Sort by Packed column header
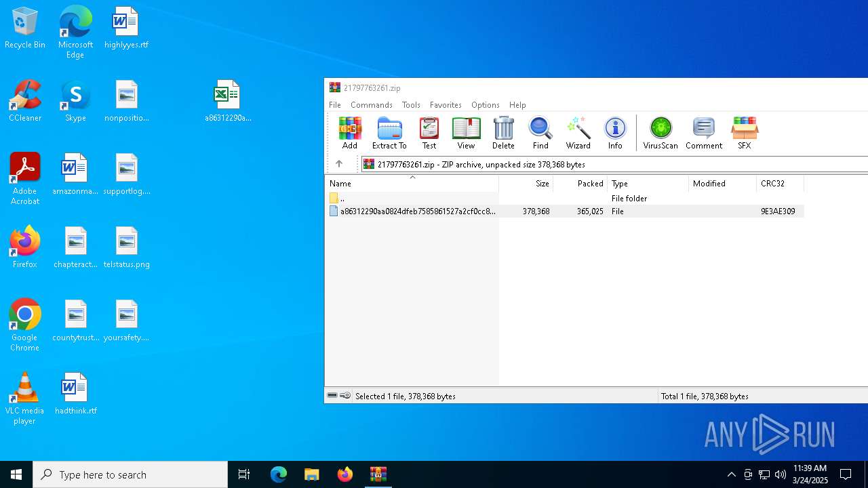The width and height of the screenshot is (868, 488). (x=580, y=184)
